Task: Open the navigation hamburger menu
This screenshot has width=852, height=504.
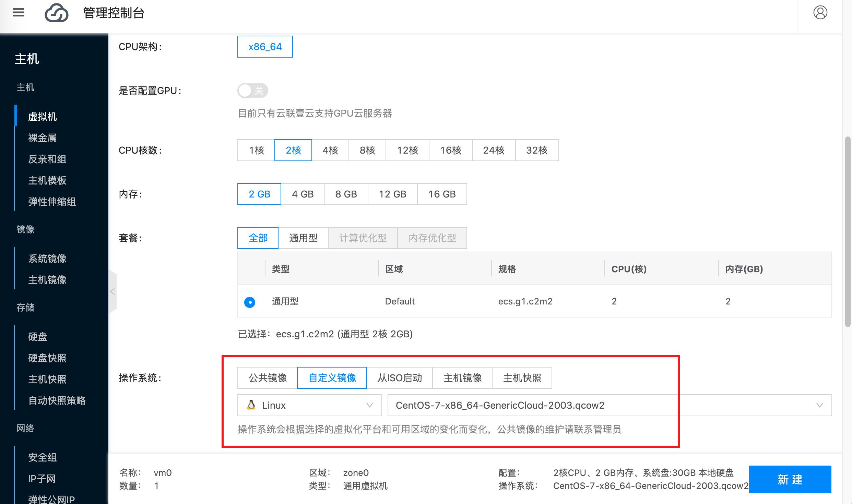Action: coord(19,12)
